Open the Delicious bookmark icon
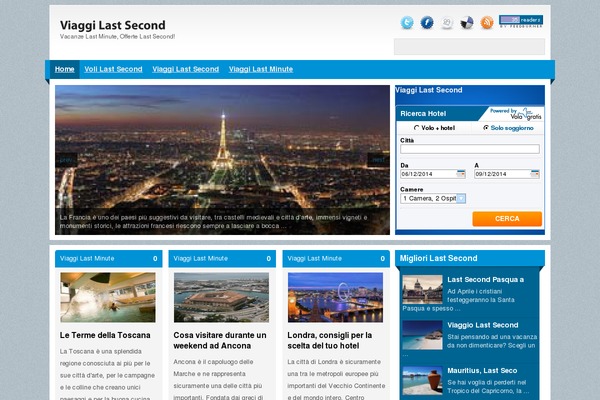600x400 pixels. click(466, 23)
